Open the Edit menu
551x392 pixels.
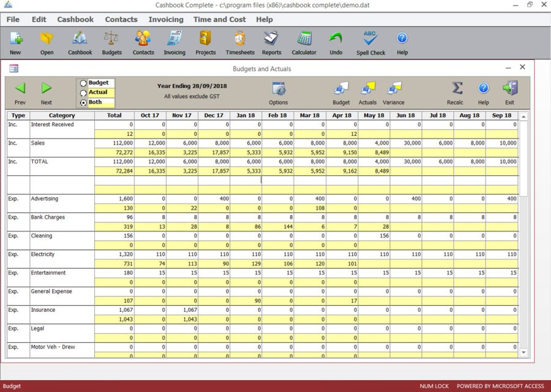coord(39,20)
